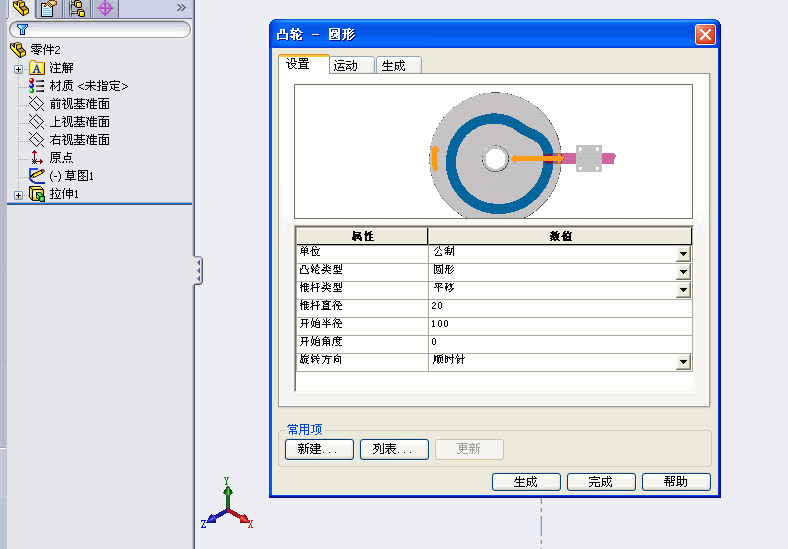
Task: Open the PropertyManager tab icon
Action: (49, 8)
